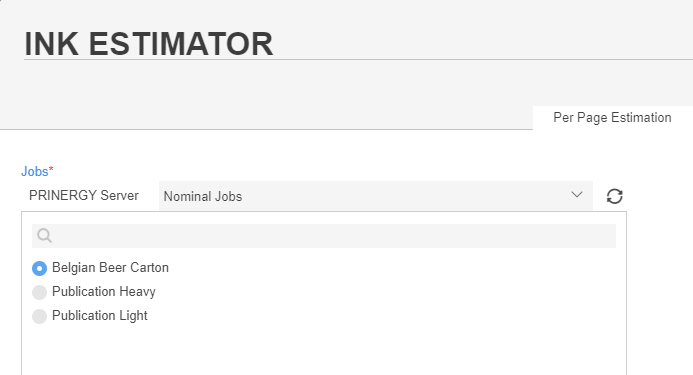Switch to the Per Page Estimation tab
This screenshot has height=375, width=693.
pos(612,118)
